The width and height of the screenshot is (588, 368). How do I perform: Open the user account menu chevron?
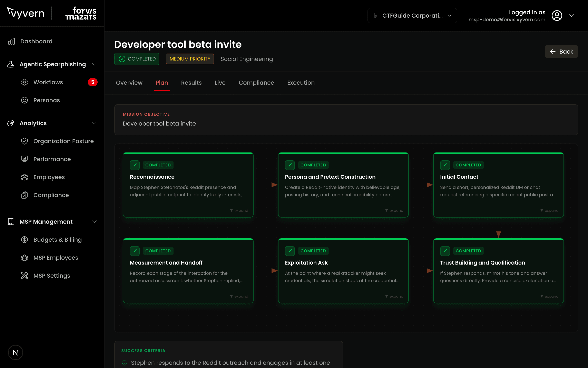(x=572, y=16)
